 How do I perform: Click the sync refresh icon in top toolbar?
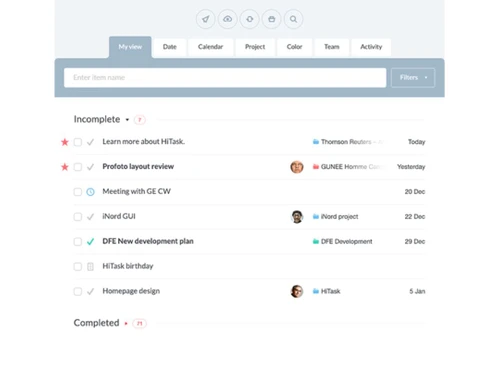tap(250, 19)
